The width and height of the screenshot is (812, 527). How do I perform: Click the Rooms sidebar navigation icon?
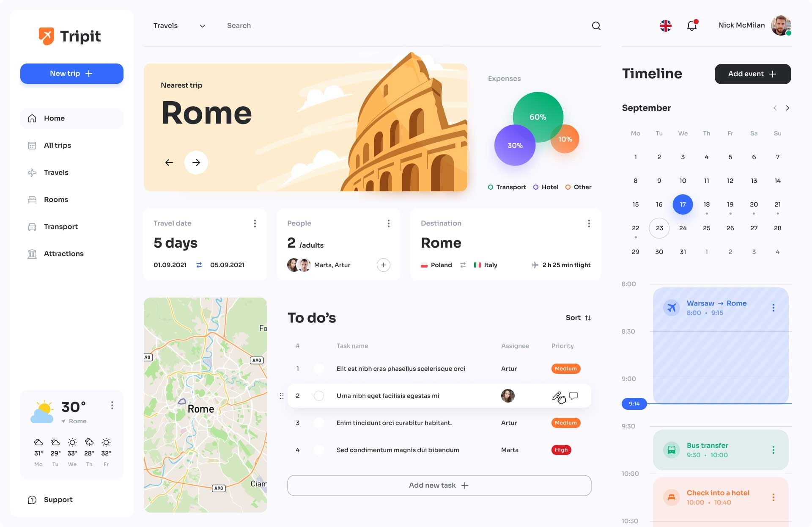pos(32,199)
